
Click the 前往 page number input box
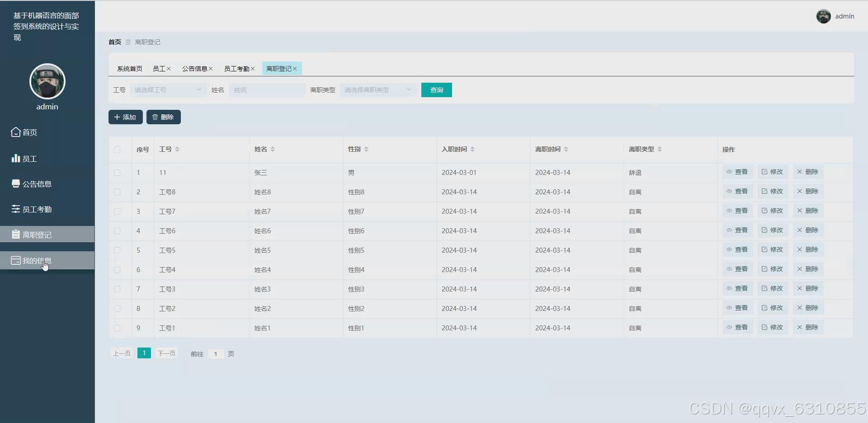pos(216,354)
